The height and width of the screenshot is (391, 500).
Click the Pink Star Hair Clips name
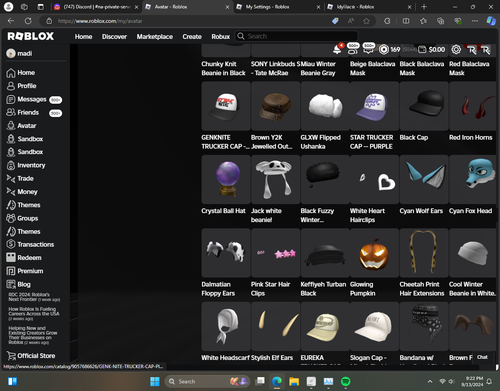270,289
